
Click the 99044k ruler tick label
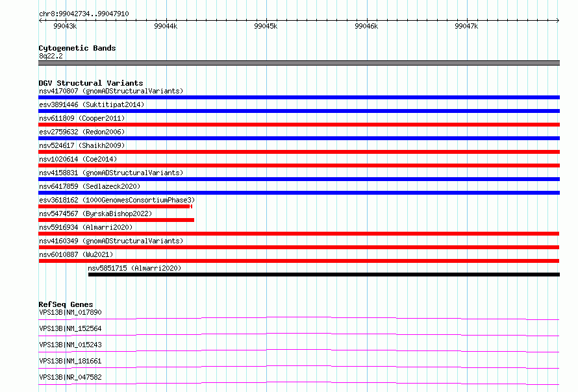click(x=166, y=26)
